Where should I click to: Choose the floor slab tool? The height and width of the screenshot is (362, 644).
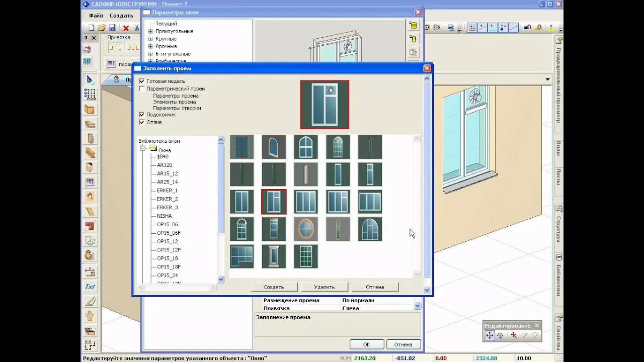click(90, 124)
